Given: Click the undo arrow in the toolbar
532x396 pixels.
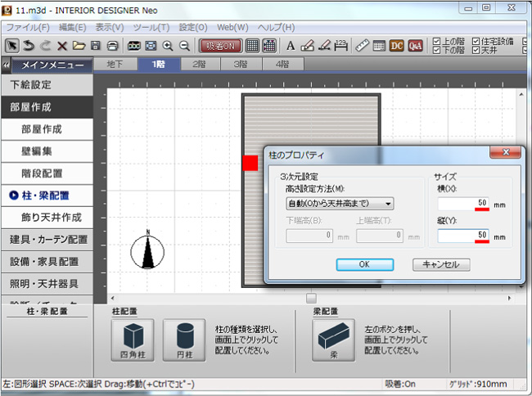Looking at the screenshot, I should (x=29, y=46).
